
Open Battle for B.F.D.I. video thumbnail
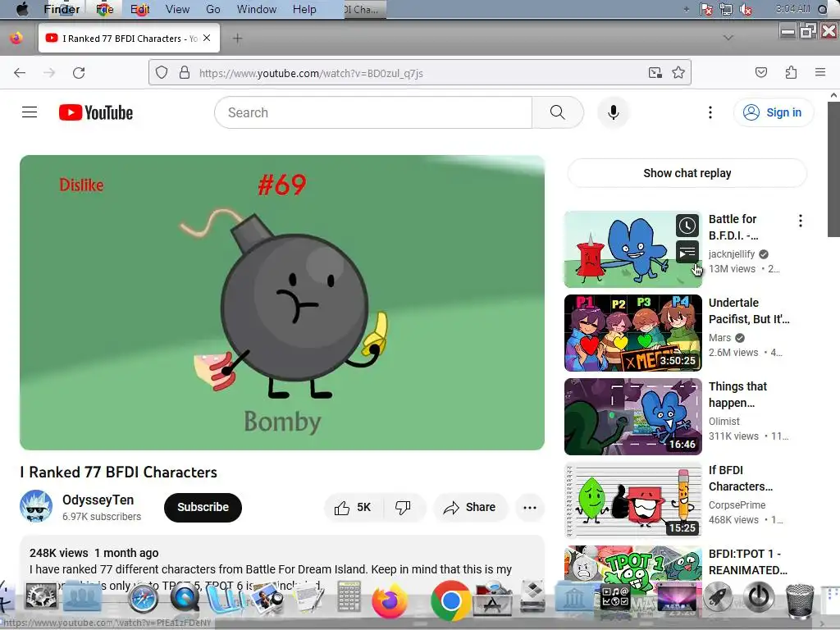pos(632,249)
